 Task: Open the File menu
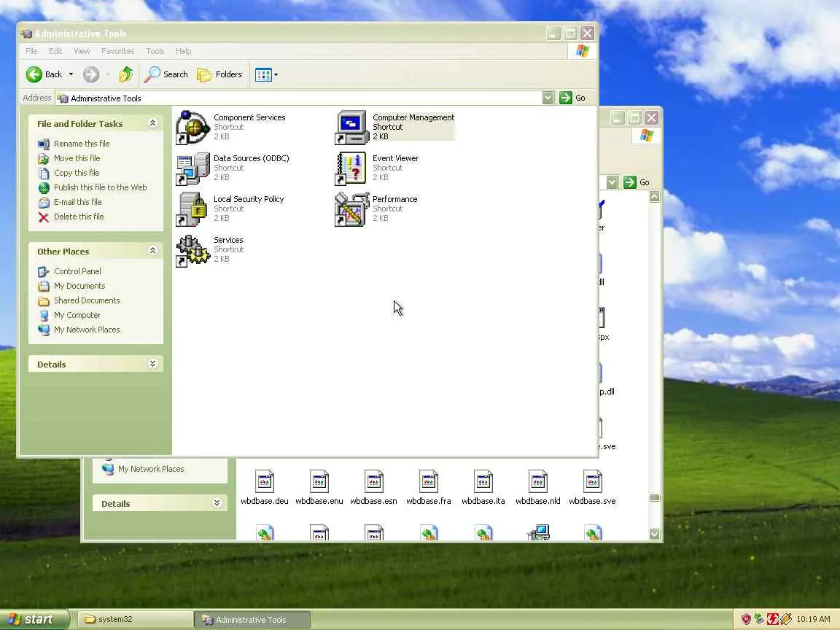[x=31, y=51]
